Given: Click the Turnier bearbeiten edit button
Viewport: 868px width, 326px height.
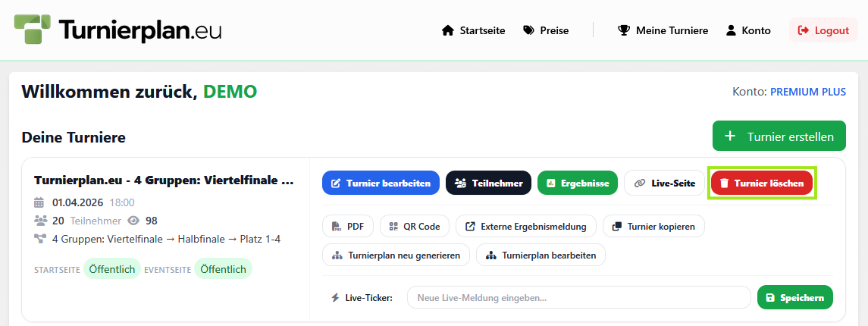Looking at the screenshot, I should click(381, 183).
